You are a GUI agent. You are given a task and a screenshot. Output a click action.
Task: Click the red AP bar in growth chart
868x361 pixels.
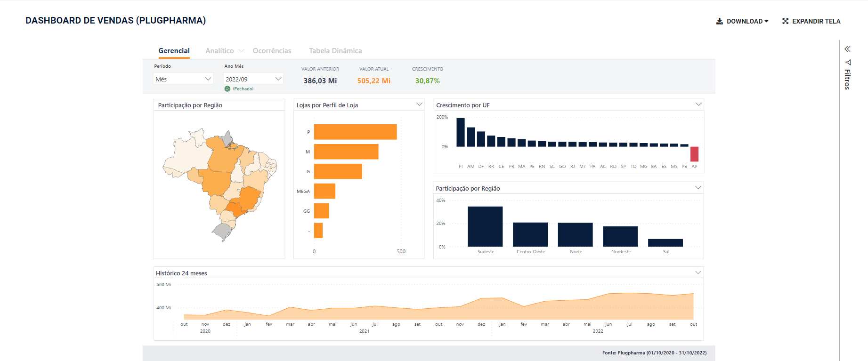pyautogui.click(x=694, y=154)
